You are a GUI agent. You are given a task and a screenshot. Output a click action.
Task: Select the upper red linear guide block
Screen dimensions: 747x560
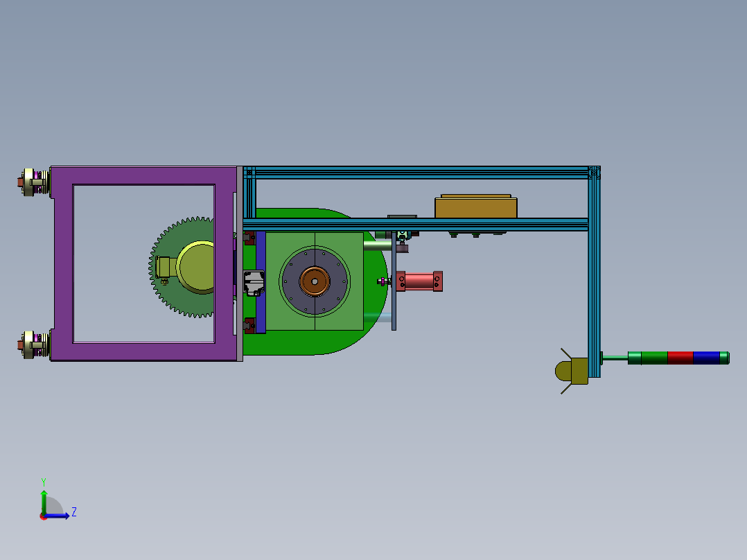coord(249,237)
